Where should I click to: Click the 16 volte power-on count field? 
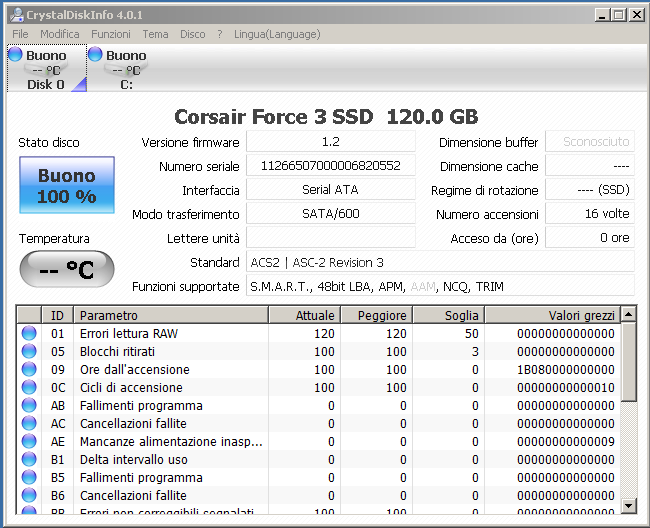(x=590, y=214)
